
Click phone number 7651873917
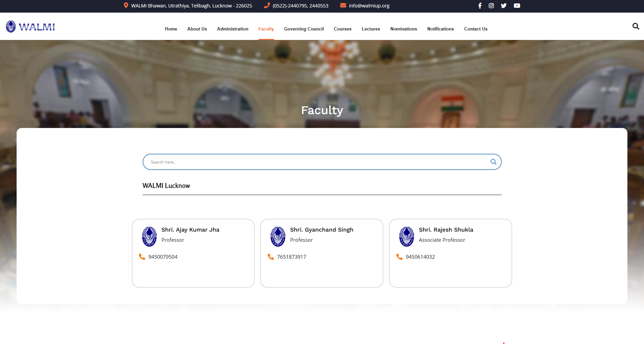tap(292, 257)
